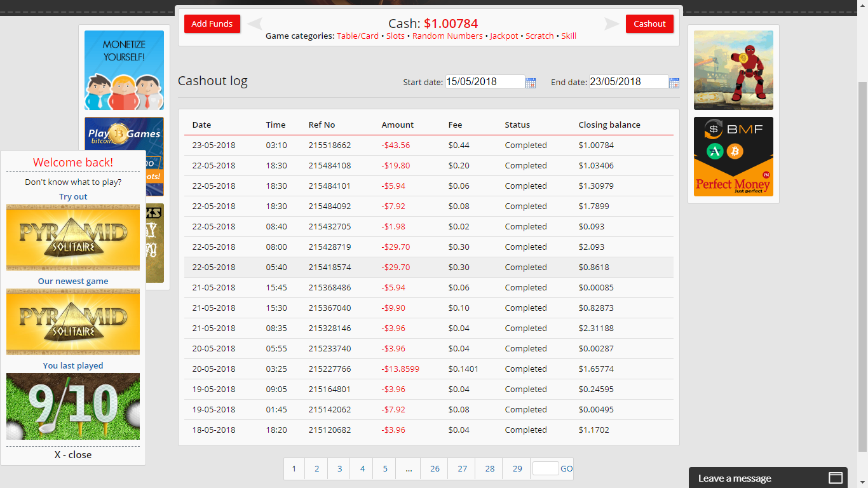Select the Table/Card game category

coord(358,36)
